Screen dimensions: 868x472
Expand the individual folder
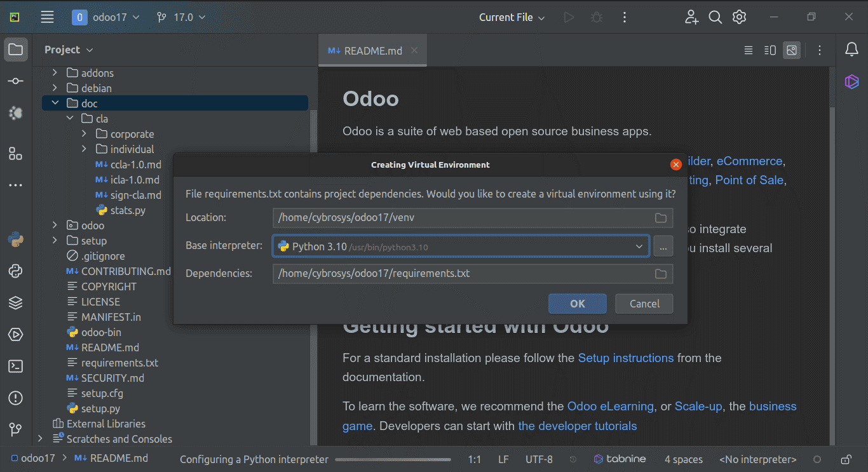coord(85,149)
